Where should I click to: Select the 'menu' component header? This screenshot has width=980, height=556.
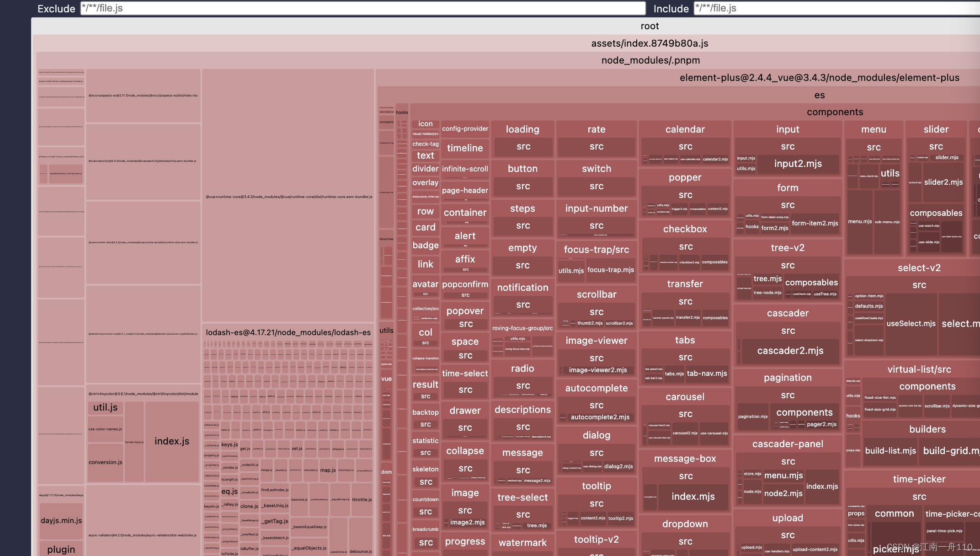point(873,129)
